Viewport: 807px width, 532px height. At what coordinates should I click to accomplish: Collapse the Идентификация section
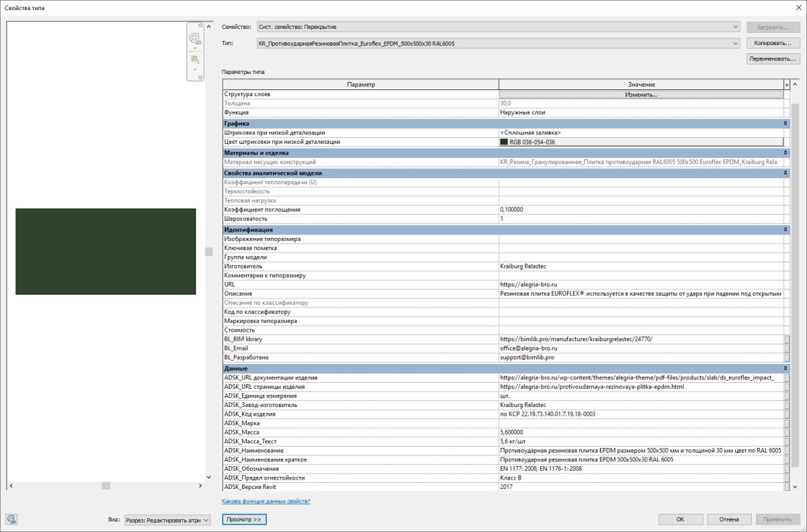point(786,230)
